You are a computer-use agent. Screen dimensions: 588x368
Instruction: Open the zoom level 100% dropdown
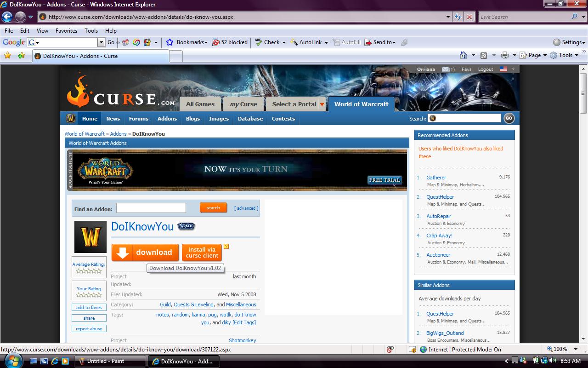(x=576, y=350)
